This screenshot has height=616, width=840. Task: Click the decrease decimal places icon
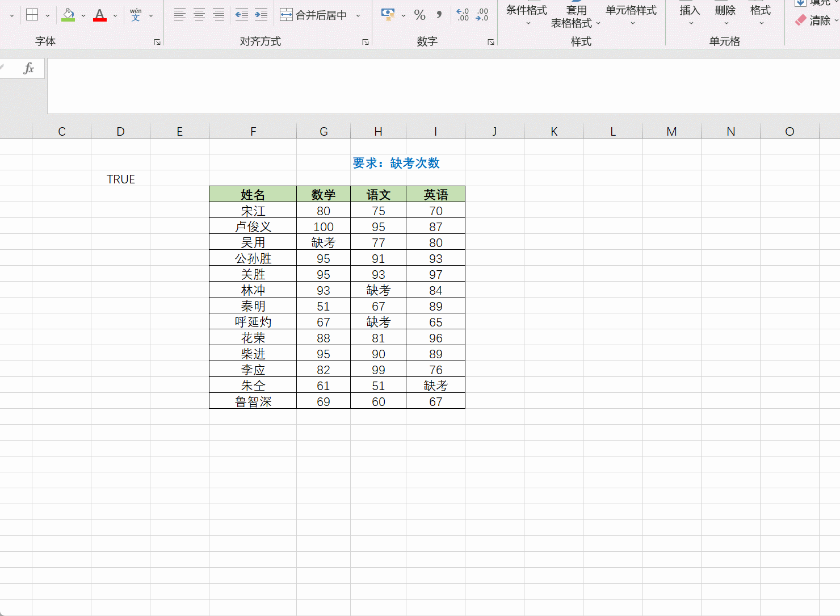481,15
